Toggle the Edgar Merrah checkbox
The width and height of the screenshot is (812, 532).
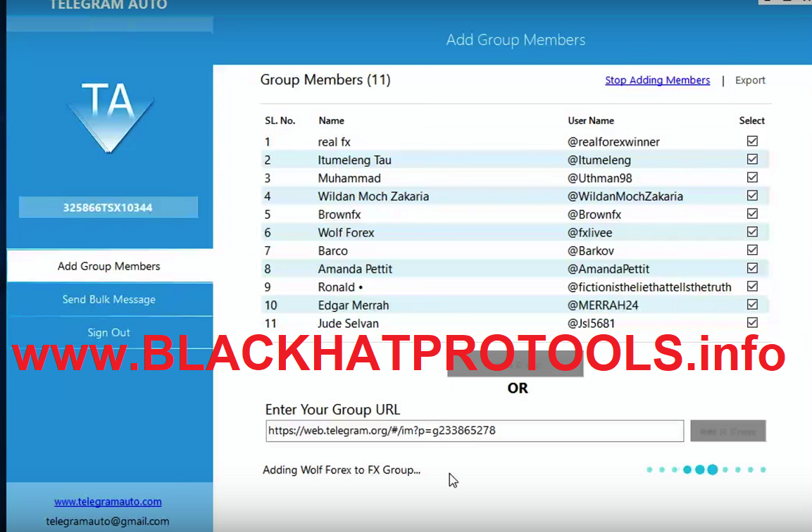pos(752,304)
